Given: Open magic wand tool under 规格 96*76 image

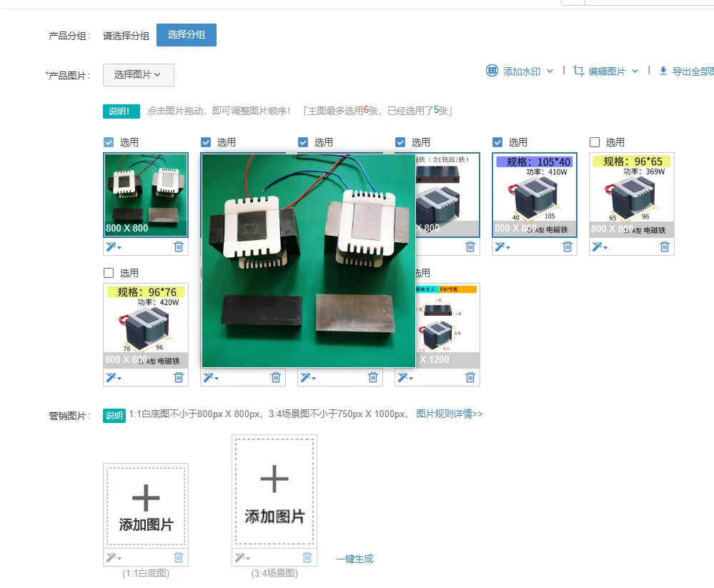Looking at the screenshot, I should pos(114,378).
